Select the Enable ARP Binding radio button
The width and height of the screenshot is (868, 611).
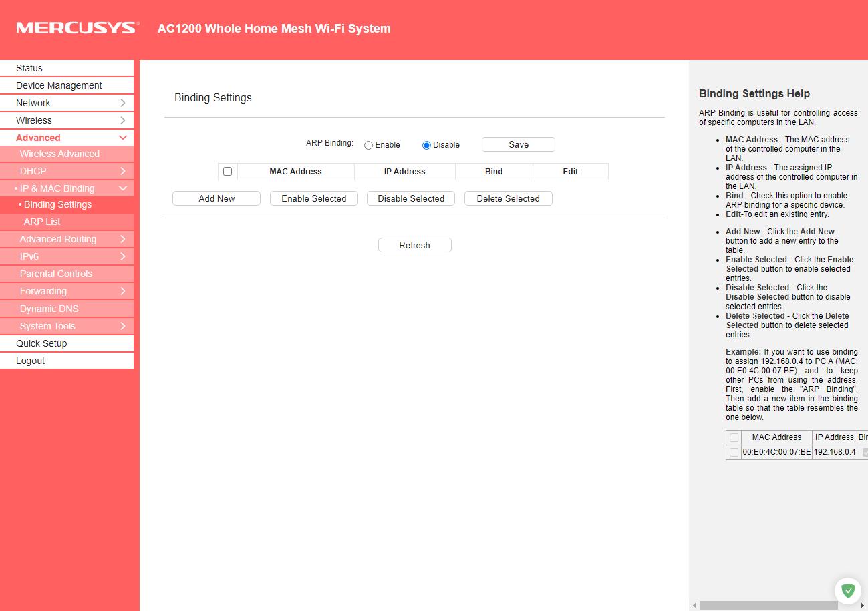368,145
